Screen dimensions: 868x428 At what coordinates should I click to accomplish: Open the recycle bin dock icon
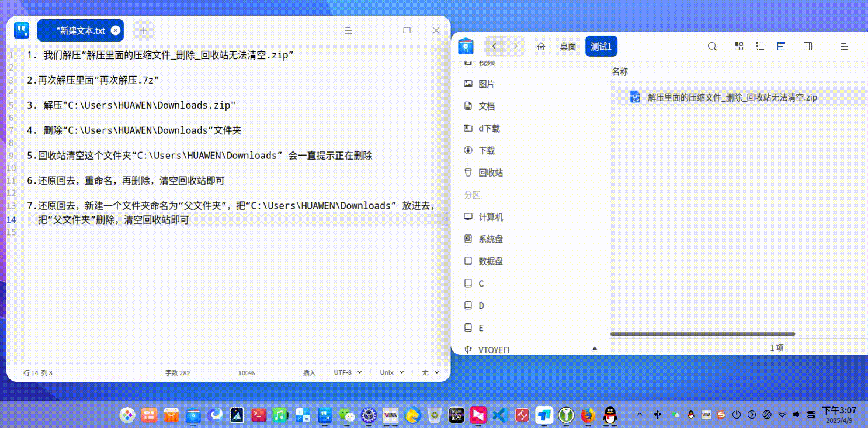pos(435,415)
